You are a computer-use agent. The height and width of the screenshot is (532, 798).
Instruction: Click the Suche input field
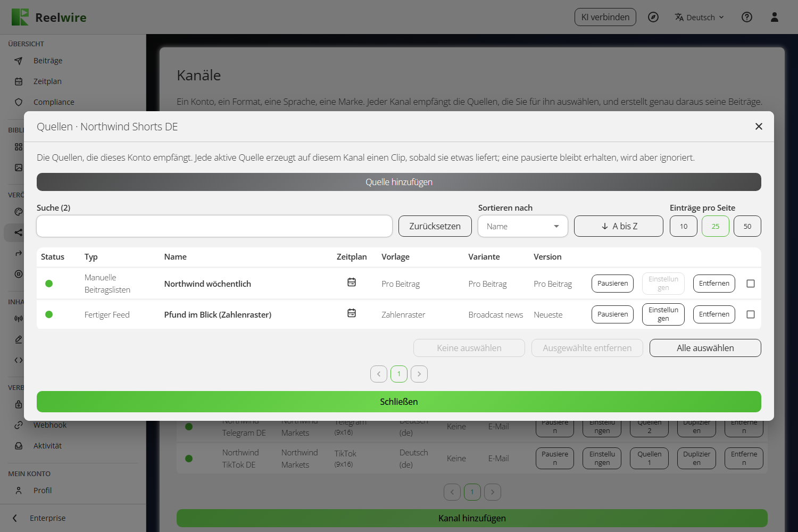[x=214, y=226]
